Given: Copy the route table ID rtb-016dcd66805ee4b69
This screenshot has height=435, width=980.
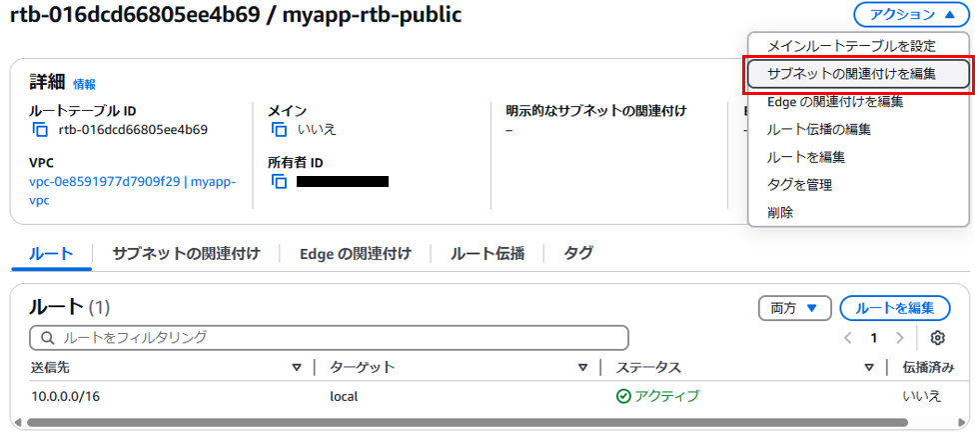Looking at the screenshot, I should coord(40,130).
